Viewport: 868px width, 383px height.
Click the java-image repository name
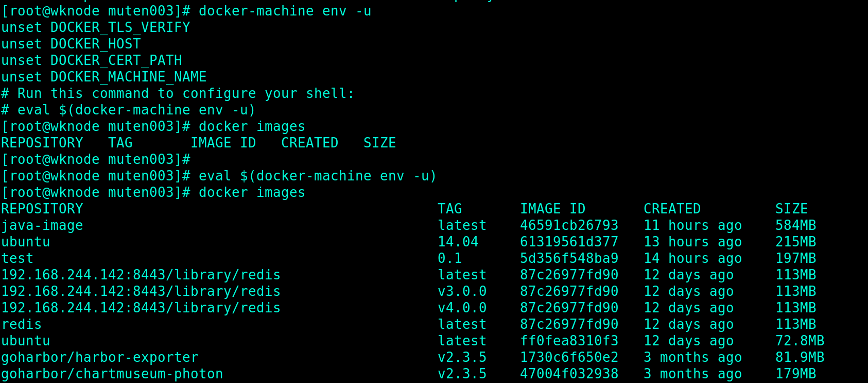pyautogui.click(x=42, y=226)
